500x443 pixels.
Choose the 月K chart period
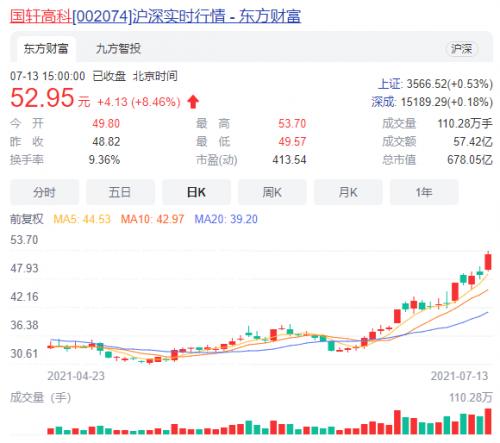pos(348,192)
